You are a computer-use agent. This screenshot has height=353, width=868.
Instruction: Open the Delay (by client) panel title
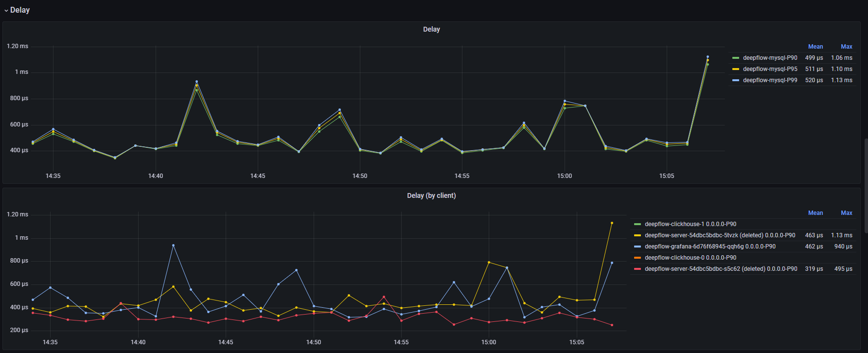click(x=431, y=195)
